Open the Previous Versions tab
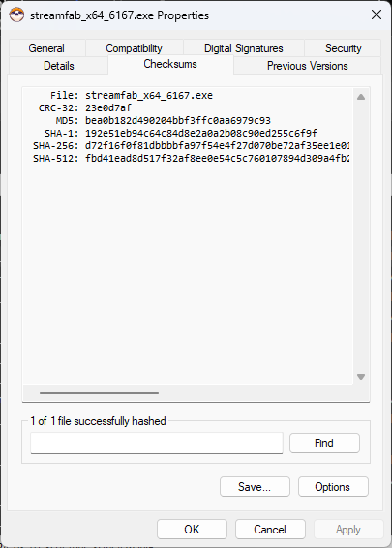 308,66
